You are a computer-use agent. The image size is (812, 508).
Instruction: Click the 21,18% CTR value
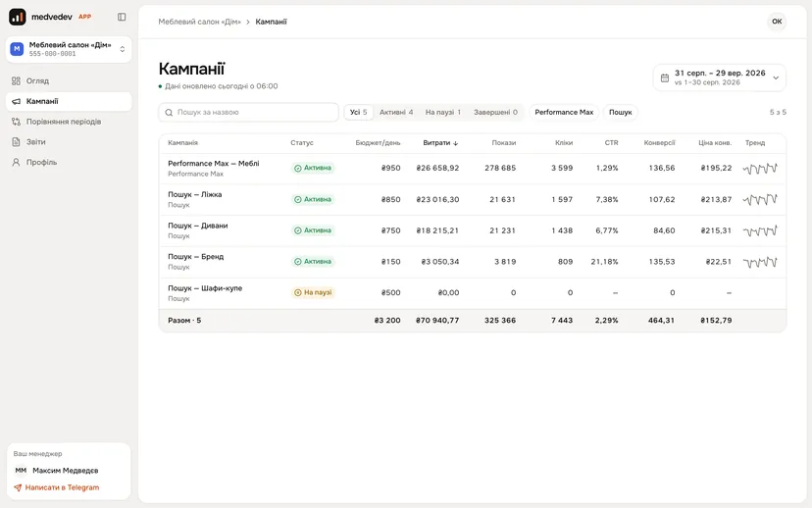point(604,262)
